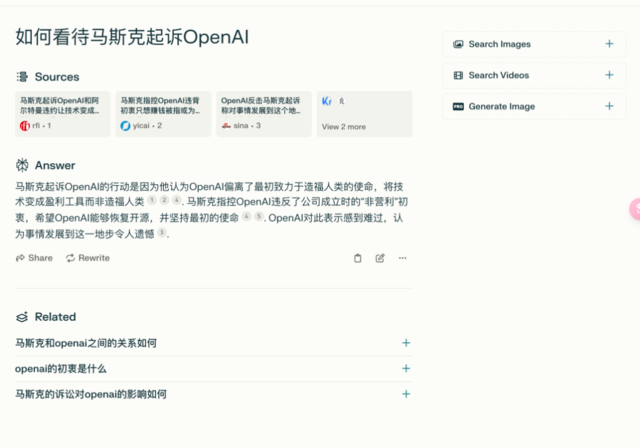This screenshot has height=448, width=640.
Task: Click citation 5 after 使命
Action: tap(259, 216)
